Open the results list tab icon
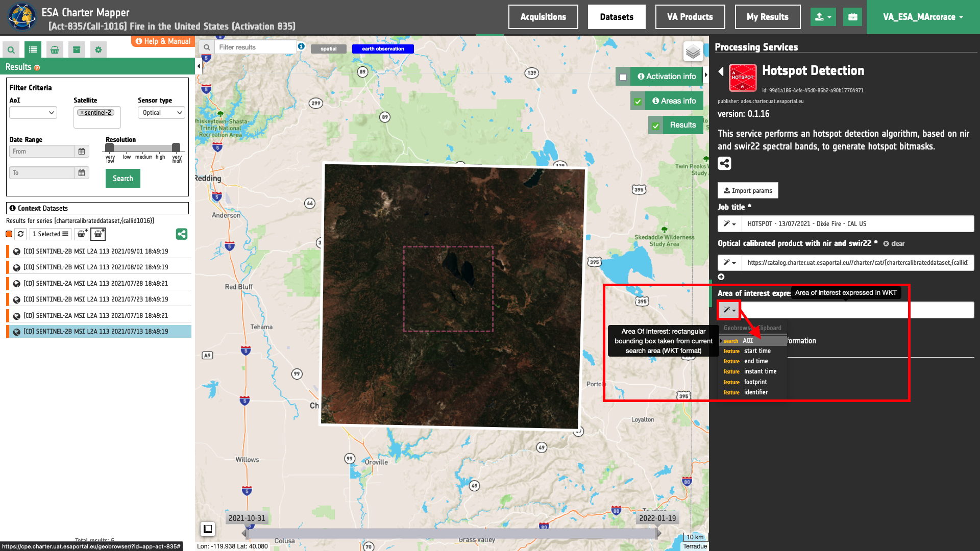The width and height of the screenshot is (980, 551). click(x=33, y=49)
